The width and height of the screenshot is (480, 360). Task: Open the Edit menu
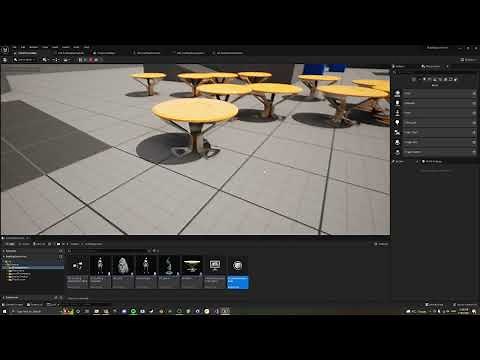[23, 47]
